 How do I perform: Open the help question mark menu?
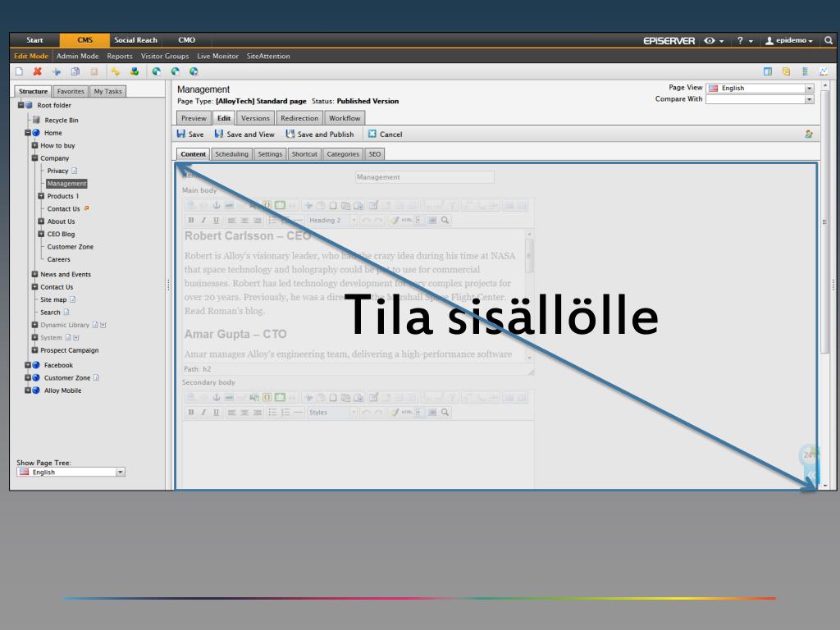(745, 41)
